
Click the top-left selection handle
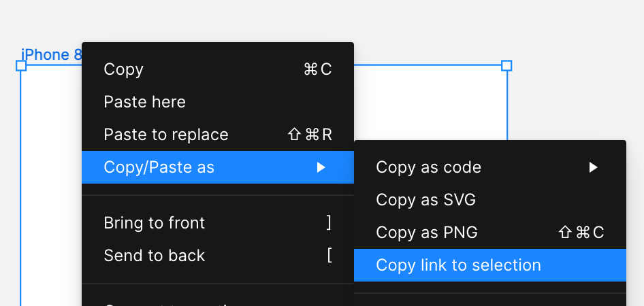coord(21,65)
